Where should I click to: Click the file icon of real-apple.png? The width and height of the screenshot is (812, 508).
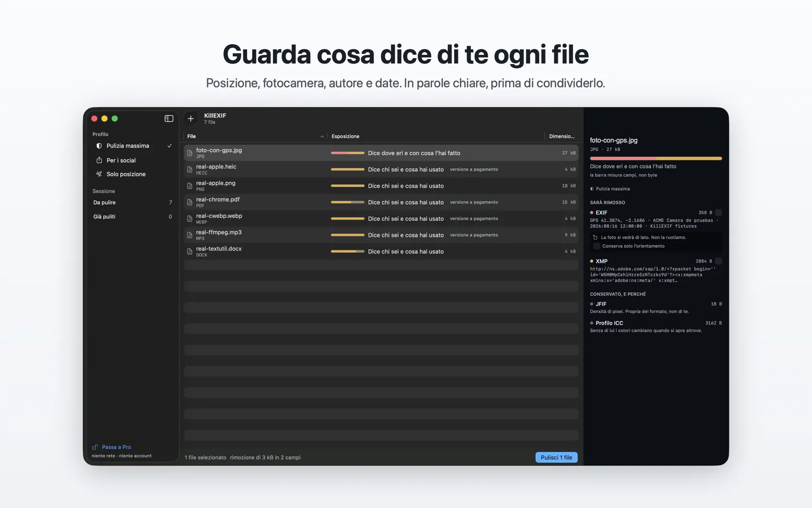190,186
